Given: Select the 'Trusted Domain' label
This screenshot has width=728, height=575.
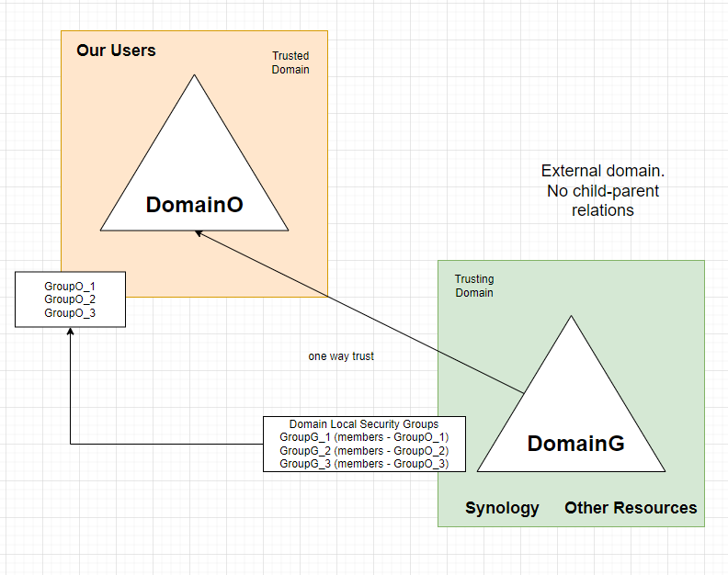Looking at the screenshot, I should (x=290, y=62).
